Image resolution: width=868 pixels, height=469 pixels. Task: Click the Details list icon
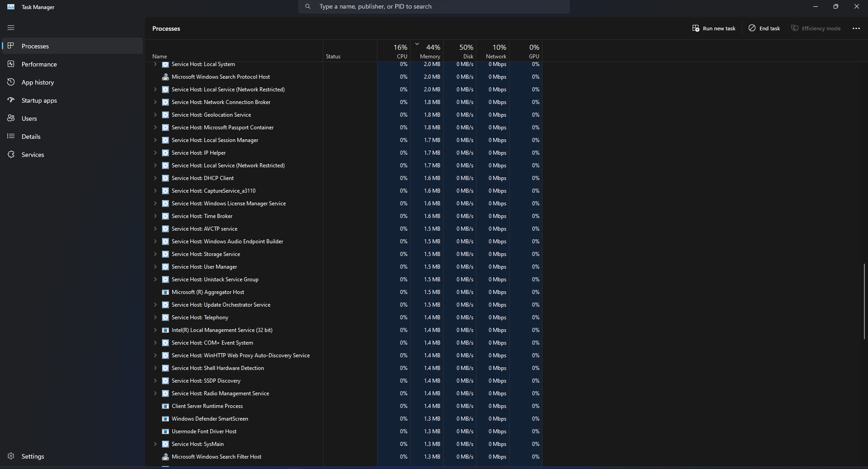click(11, 137)
